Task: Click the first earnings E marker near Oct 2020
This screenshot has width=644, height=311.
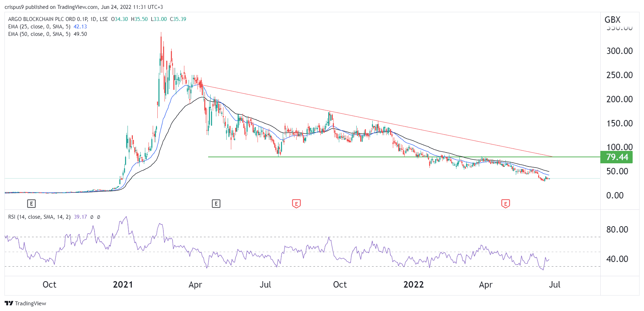Action: [x=31, y=203]
